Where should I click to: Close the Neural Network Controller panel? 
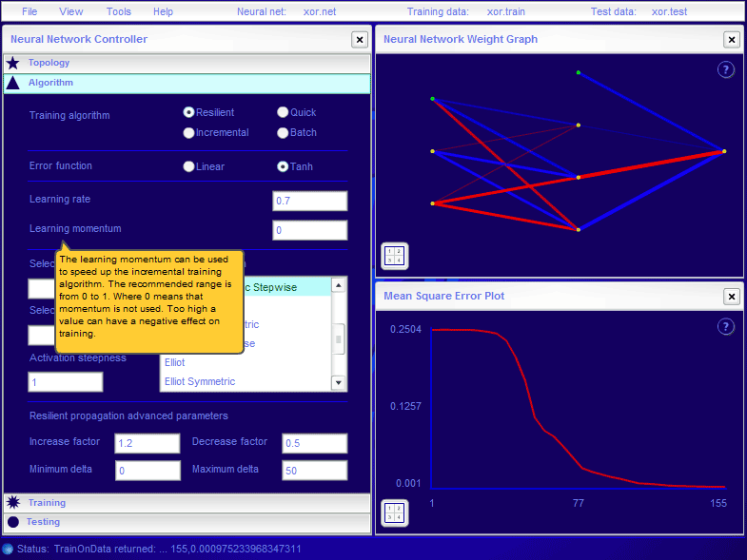(x=359, y=39)
